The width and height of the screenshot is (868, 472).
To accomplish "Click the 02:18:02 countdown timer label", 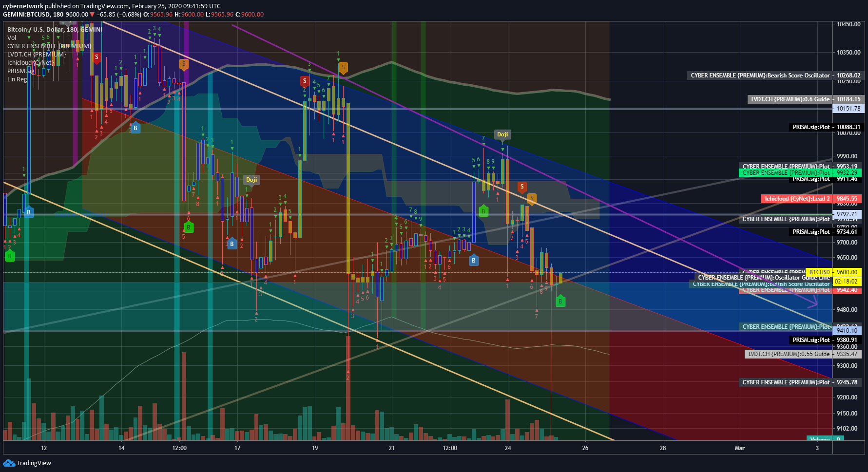I will coord(846,282).
